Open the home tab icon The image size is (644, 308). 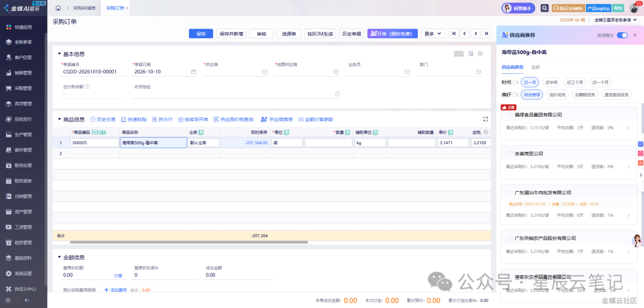pyautogui.click(x=58, y=8)
